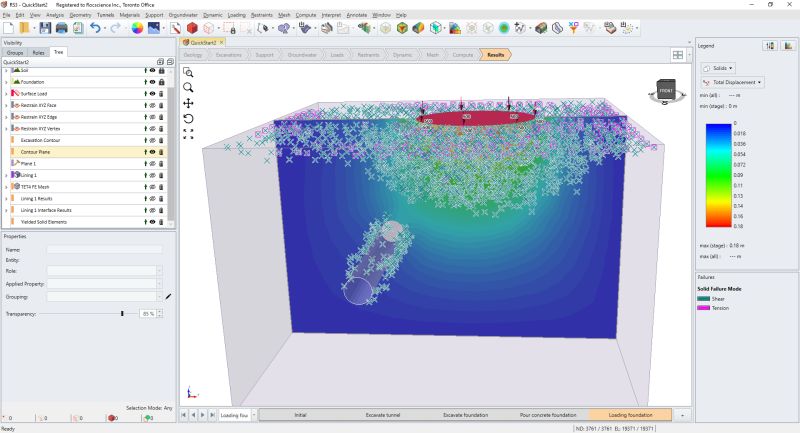Image resolution: width=800 pixels, height=433 pixels.
Task: Open the Solids dropdown in Legend
Action: (x=718, y=68)
